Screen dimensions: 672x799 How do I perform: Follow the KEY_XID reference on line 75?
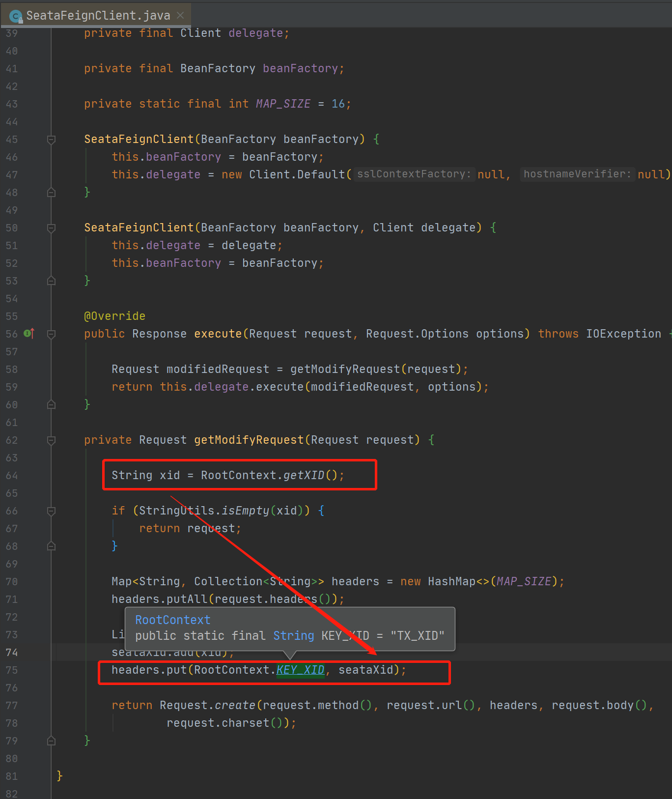tap(300, 670)
